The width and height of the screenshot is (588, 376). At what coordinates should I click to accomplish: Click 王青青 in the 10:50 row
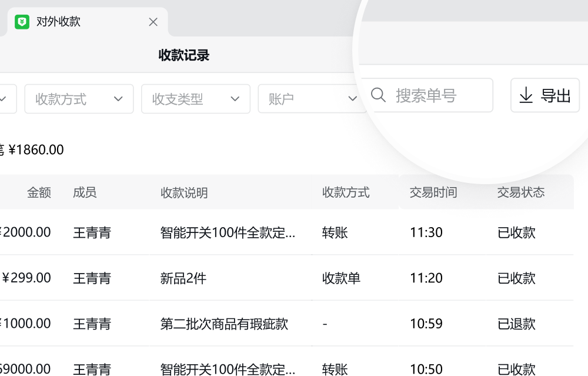92,370
